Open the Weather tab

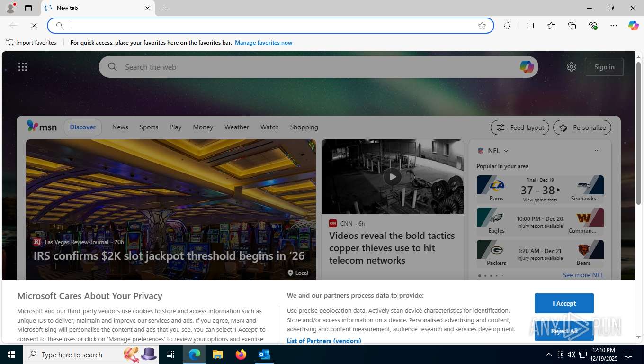(x=236, y=127)
